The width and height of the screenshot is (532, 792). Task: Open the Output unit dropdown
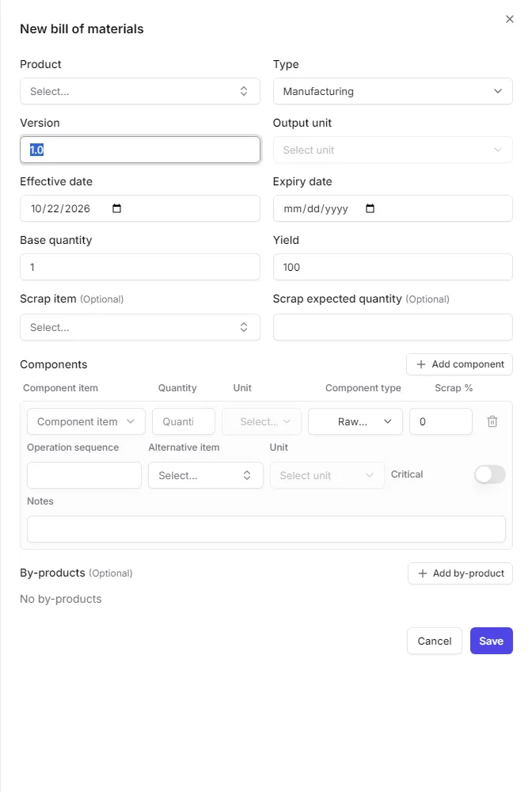[393, 150]
